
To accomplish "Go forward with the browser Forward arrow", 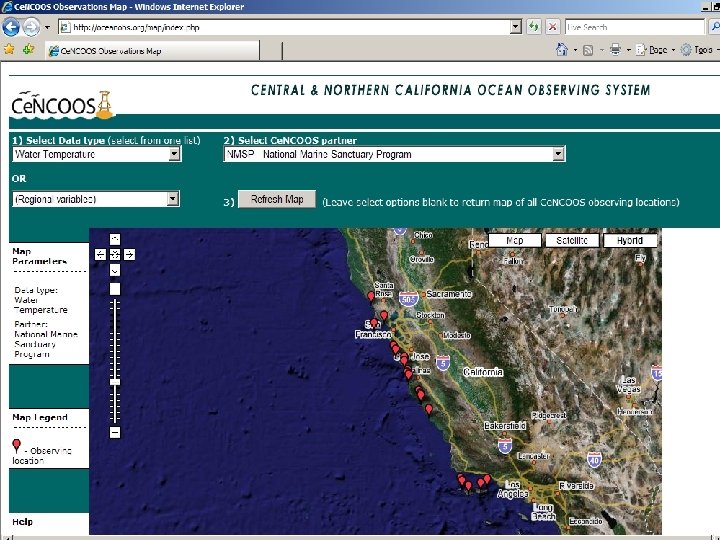I will [31, 27].
